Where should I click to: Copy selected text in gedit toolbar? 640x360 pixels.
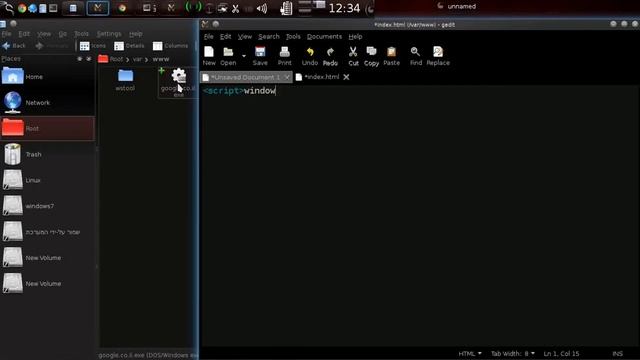[x=371, y=56]
